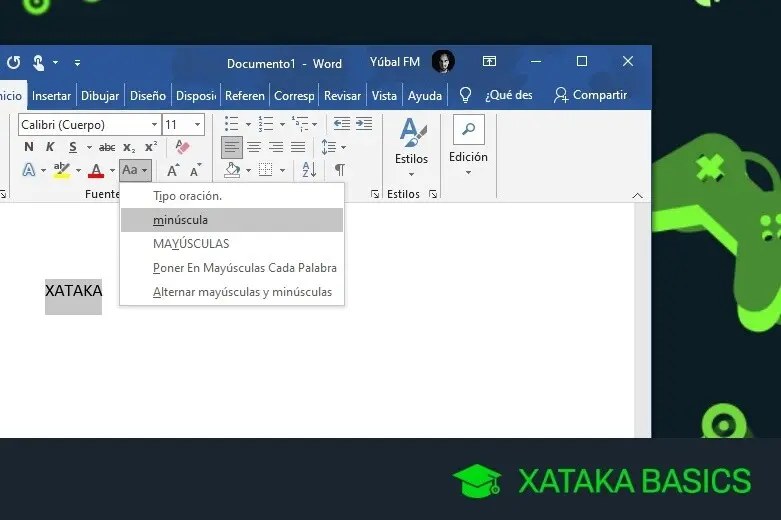Click the Multilevel List icon

300,124
